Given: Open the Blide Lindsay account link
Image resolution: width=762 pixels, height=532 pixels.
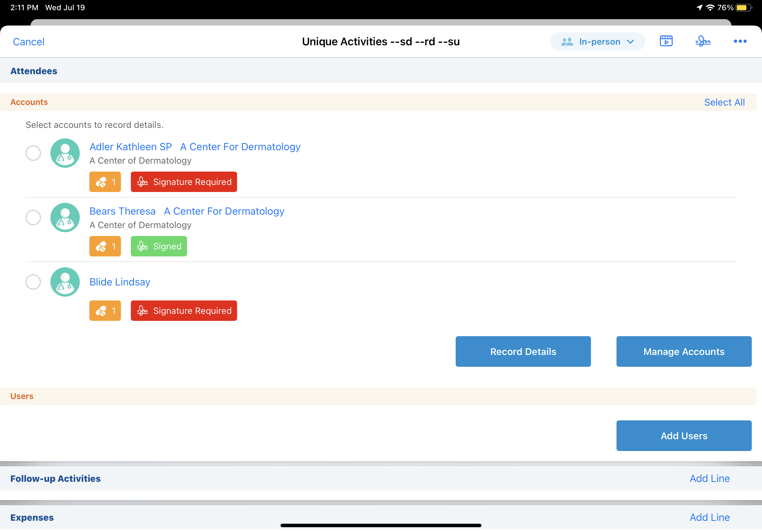Looking at the screenshot, I should tap(120, 282).
